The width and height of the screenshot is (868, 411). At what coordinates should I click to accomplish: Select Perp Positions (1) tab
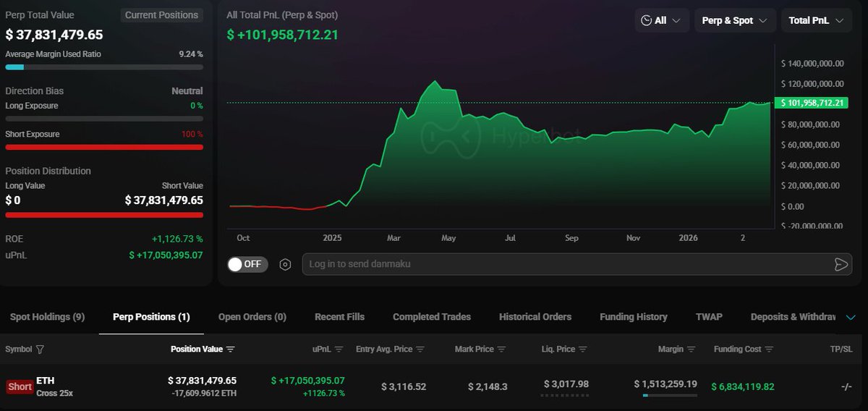click(151, 317)
